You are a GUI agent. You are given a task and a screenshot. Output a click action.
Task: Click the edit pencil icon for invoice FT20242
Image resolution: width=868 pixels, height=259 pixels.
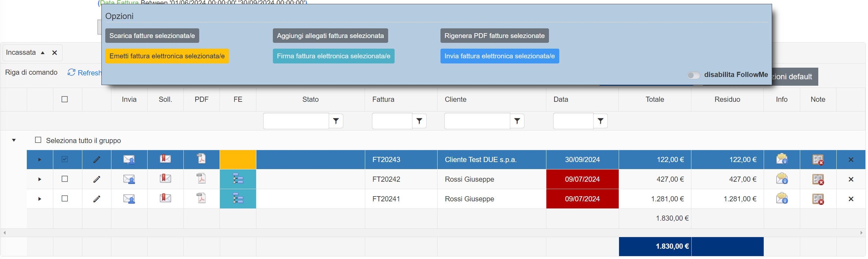click(x=97, y=180)
